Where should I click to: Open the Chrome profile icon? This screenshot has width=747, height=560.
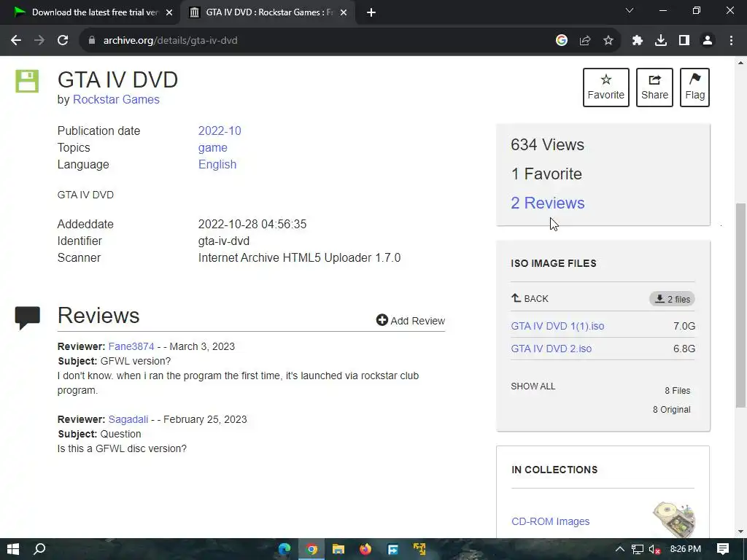pos(708,41)
